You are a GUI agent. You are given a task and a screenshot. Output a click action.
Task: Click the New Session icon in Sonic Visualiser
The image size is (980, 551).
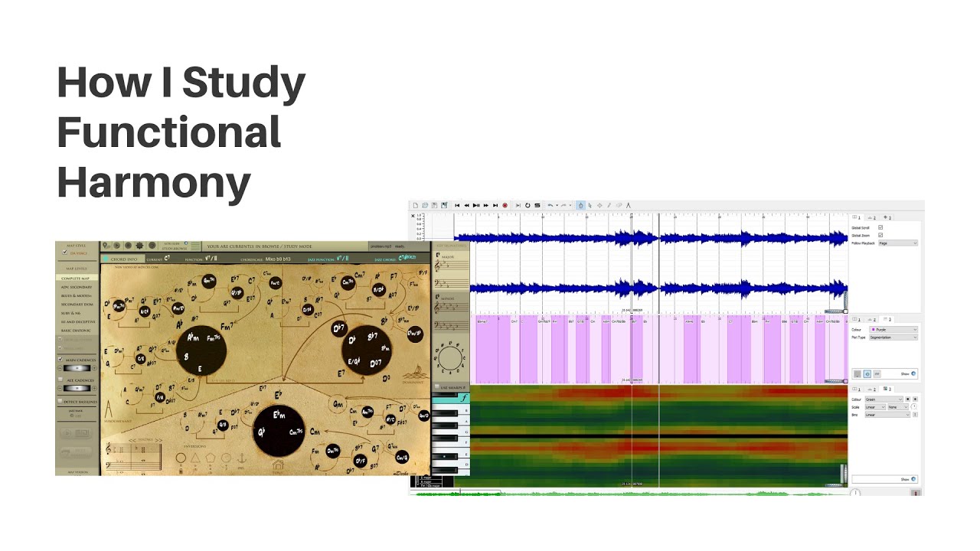[416, 205]
